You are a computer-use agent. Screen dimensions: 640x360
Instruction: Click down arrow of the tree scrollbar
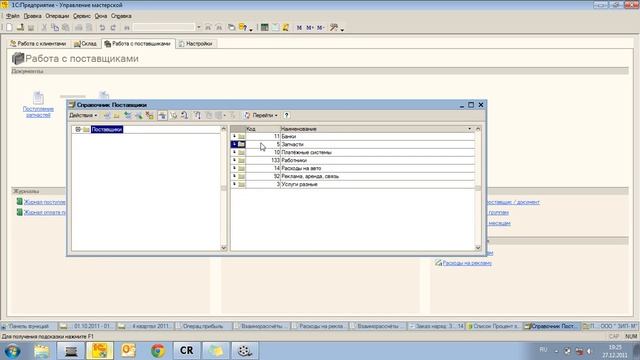tap(224, 248)
